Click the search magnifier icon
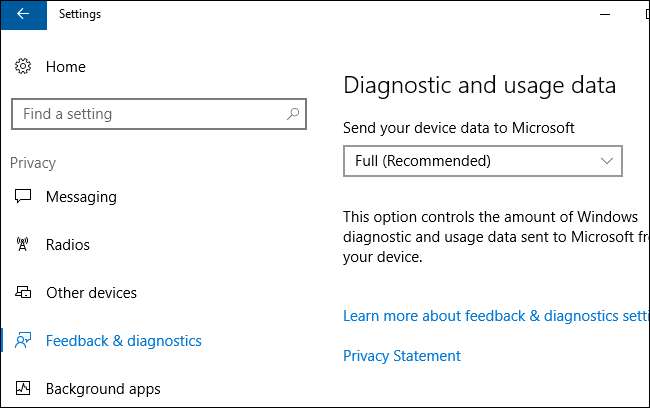The image size is (650, 408). click(292, 114)
